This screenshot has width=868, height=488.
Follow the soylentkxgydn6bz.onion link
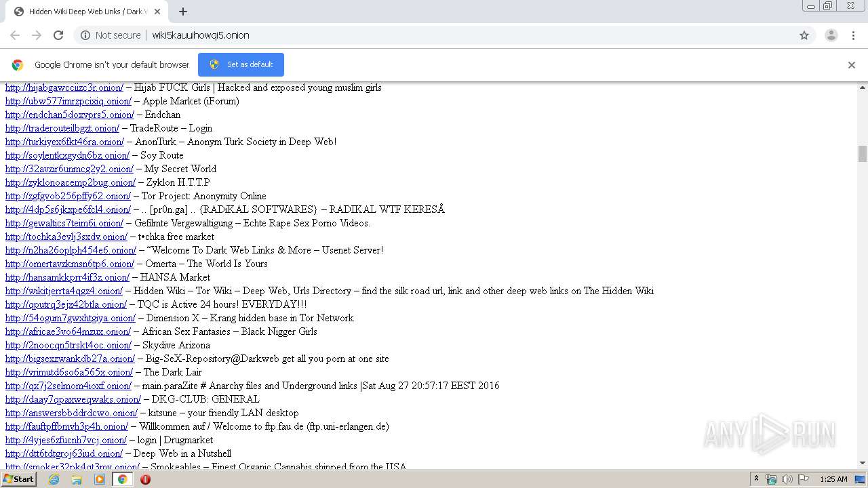point(67,155)
